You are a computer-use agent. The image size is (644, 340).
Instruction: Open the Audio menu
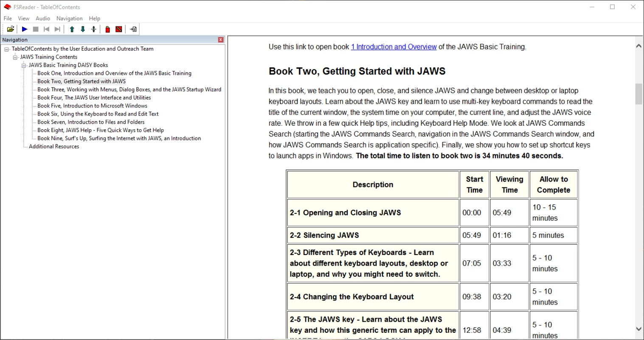pyautogui.click(x=42, y=18)
